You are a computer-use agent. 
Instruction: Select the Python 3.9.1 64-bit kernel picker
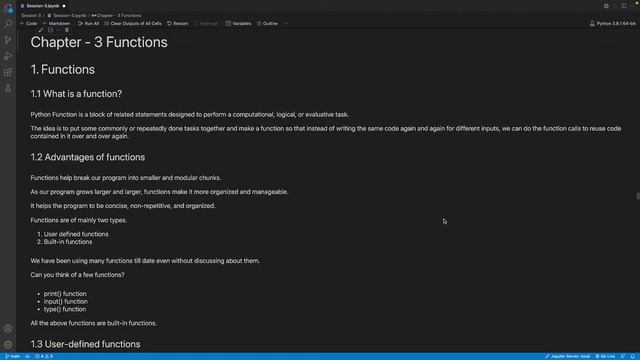click(613, 23)
